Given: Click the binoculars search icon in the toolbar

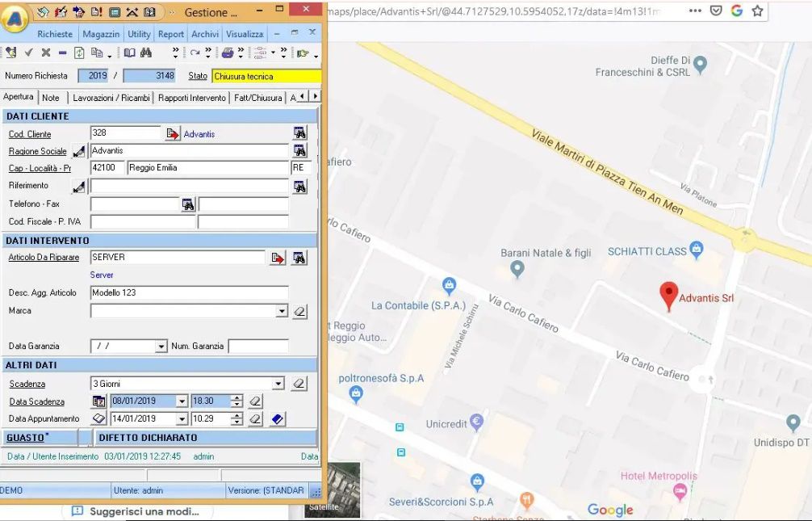Looking at the screenshot, I should [x=146, y=53].
